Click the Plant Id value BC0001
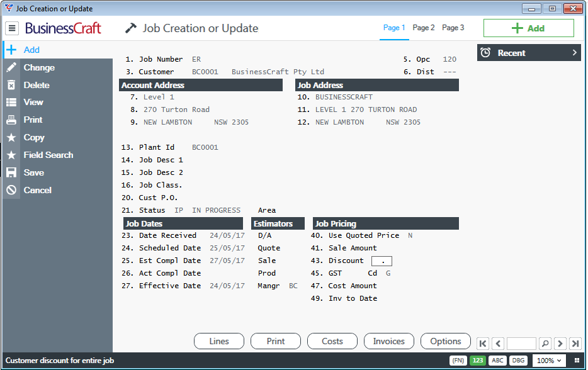Viewport: 588px width, 370px height. (205, 147)
